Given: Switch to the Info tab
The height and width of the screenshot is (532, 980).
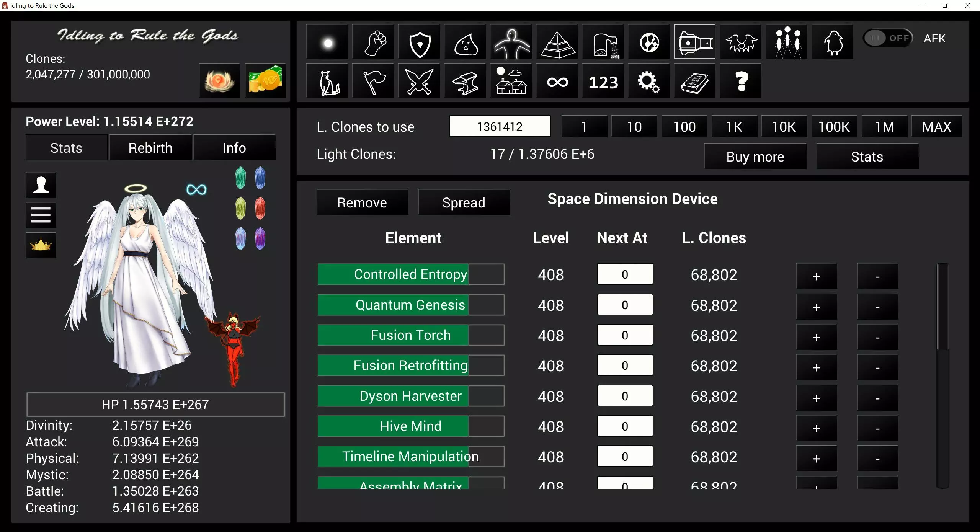Looking at the screenshot, I should pos(234,148).
